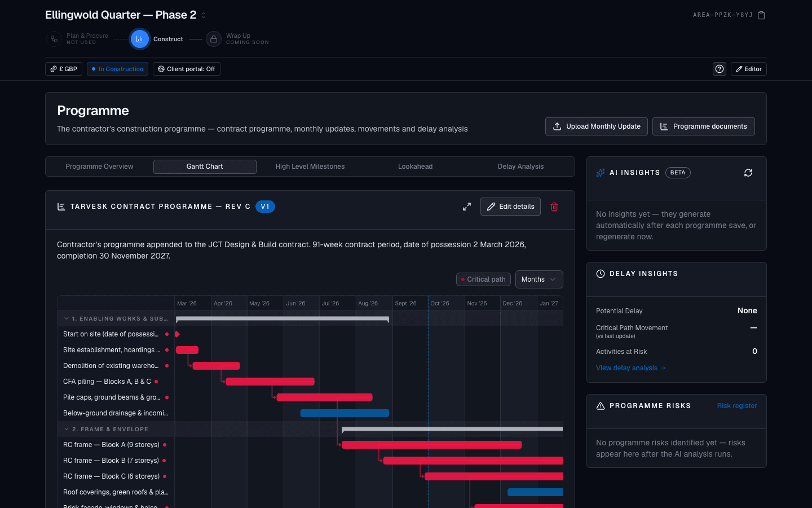Click the BETA badge
812x508 pixels.
point(678,173)
